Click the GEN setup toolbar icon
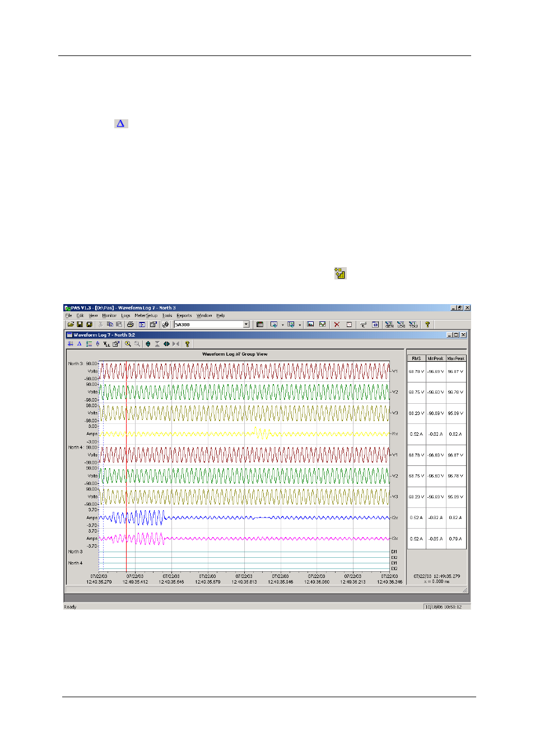The image size is (535, 756). [389, 325]
